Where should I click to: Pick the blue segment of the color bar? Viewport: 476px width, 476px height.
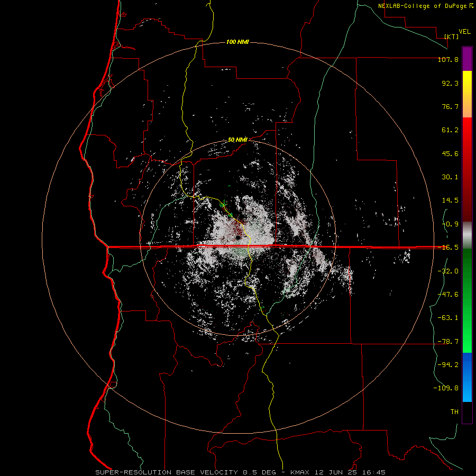pyautogui.click(x=467, y=377)
